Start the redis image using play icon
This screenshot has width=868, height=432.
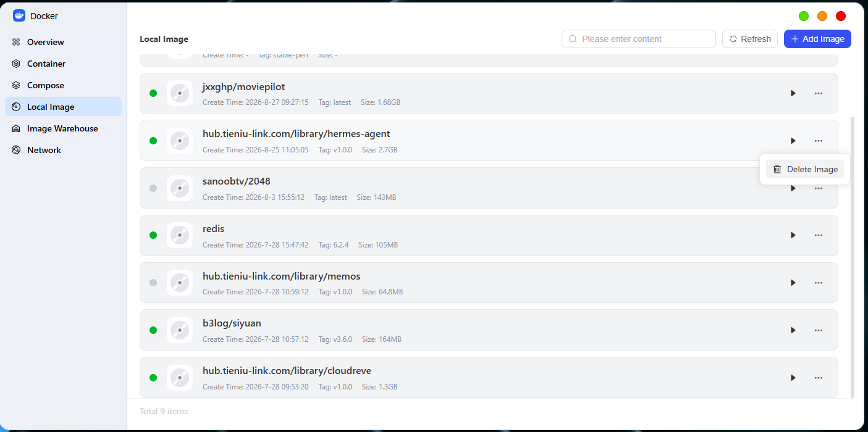coord(793,235)
